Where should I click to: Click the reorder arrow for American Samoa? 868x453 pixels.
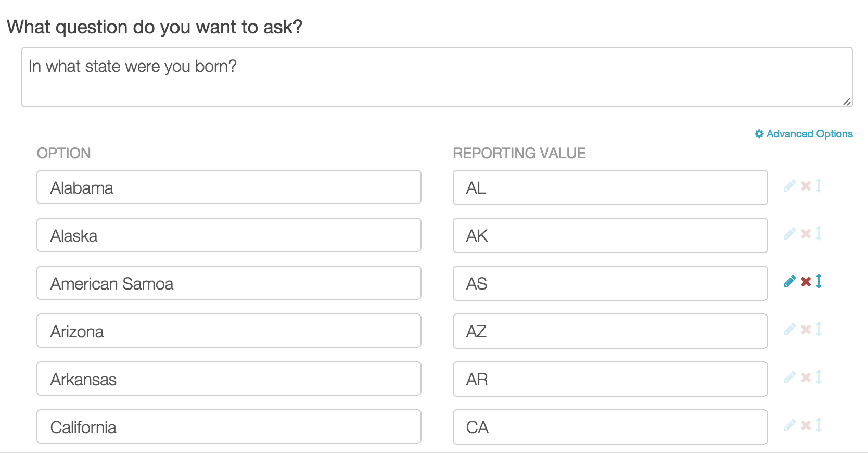click(819, 282)
